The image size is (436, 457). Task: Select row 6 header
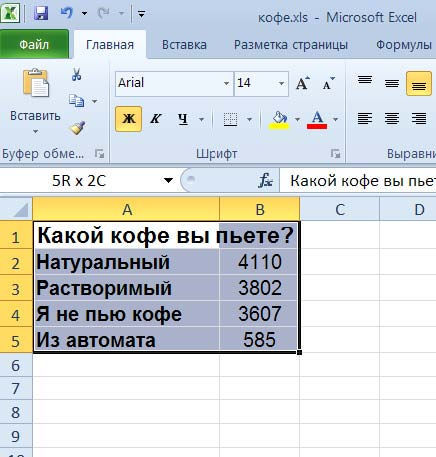[x=16, y=365]
